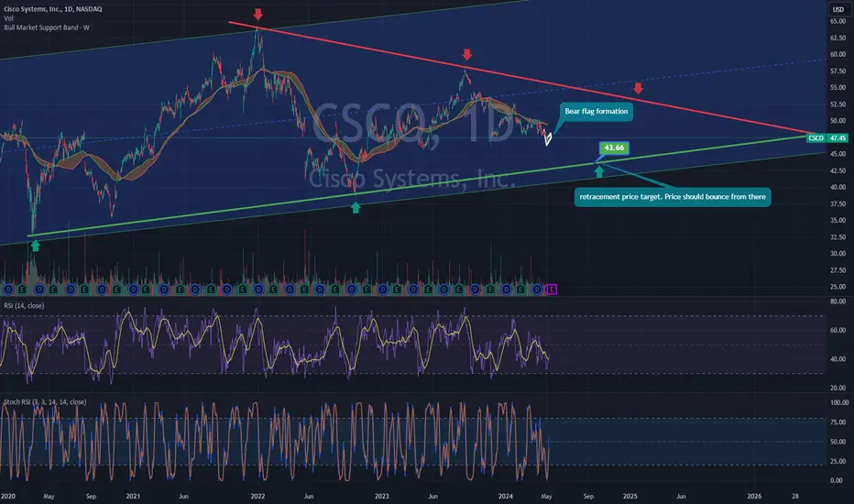Viewport: 854px width, 504px height.
Task: Click the Vol indicator legend
Action: (9, 18)
